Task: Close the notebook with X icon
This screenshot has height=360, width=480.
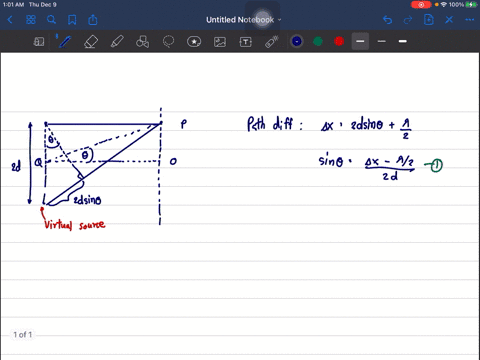Action: pos(449,20)
